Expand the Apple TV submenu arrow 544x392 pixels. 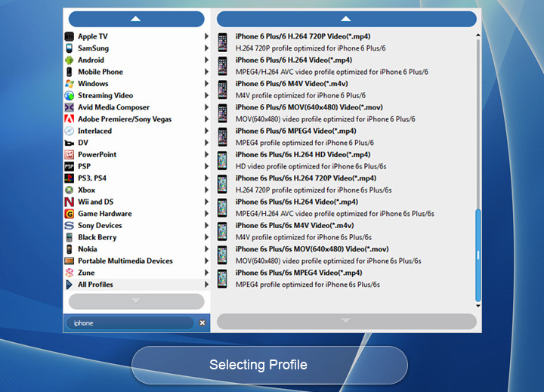pos(206,36)
